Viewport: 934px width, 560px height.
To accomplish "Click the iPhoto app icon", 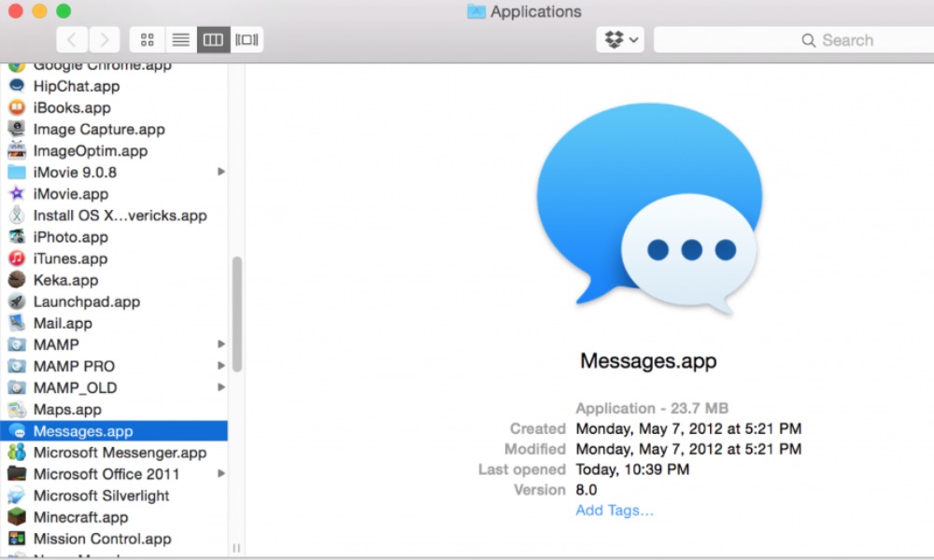I will tap(17, 237).
